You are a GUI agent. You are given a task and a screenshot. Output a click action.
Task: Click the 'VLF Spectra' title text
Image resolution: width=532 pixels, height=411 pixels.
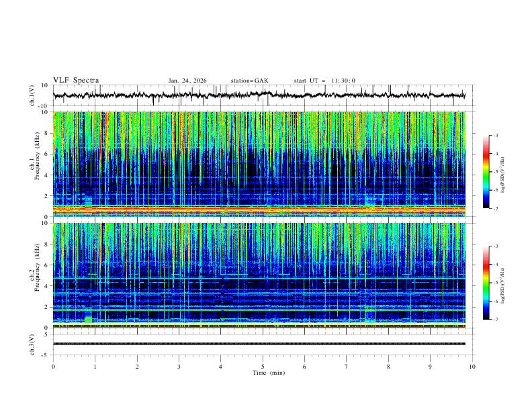point(76,81)
